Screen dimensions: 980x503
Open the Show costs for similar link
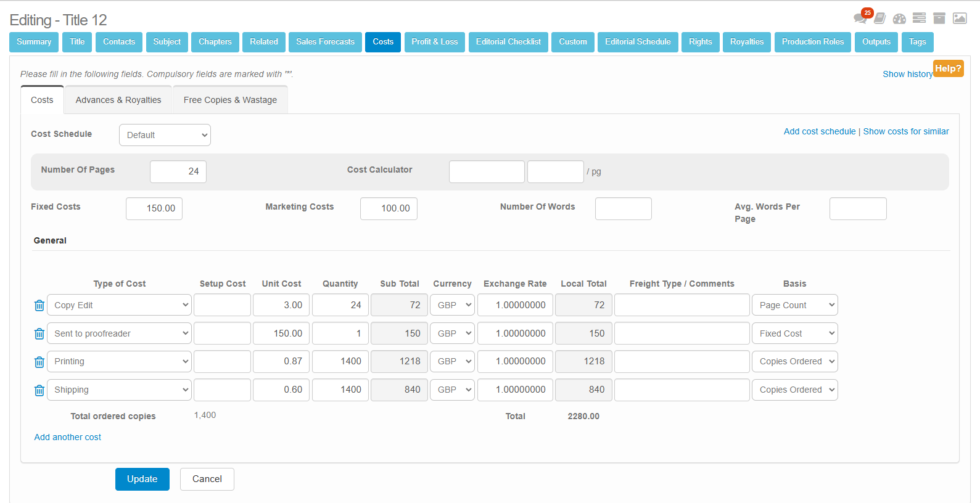pyautogui.click(x=905, y=131)
